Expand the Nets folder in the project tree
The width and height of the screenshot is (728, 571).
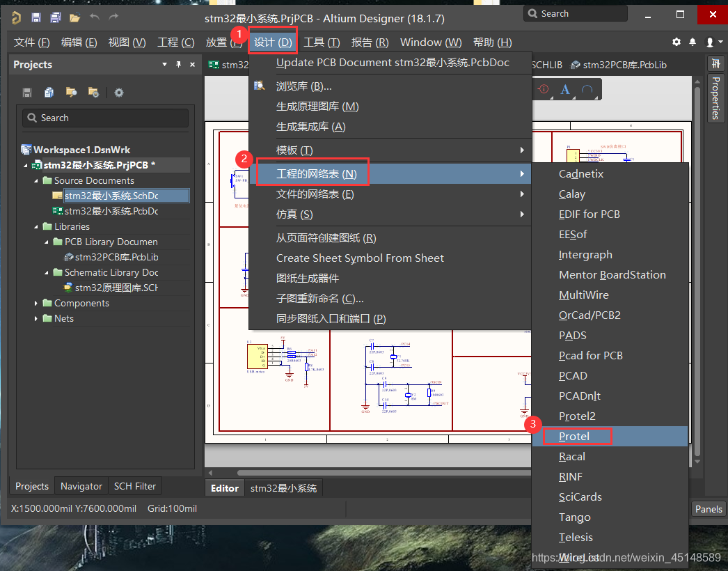click(x=37, y=318)
